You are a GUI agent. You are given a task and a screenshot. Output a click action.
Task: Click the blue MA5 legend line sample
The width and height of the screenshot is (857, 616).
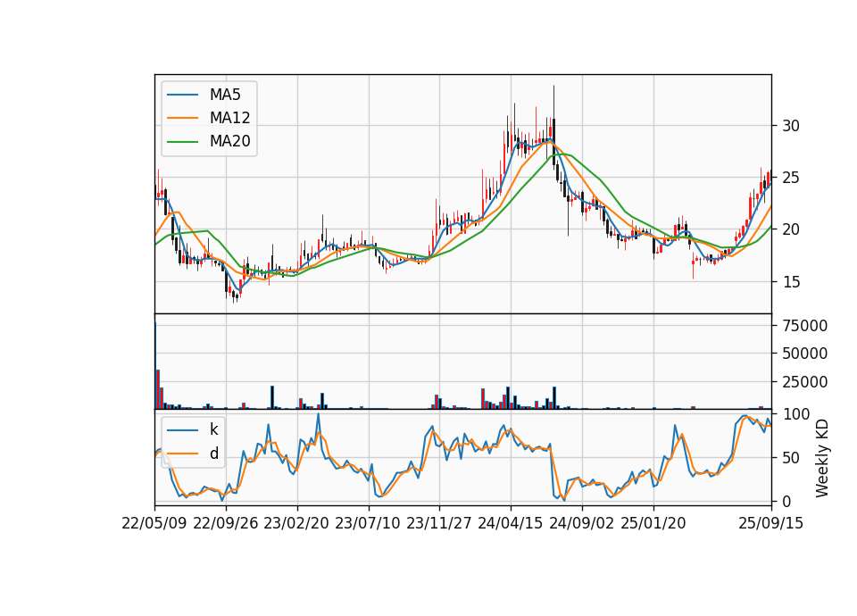point(182,96)
